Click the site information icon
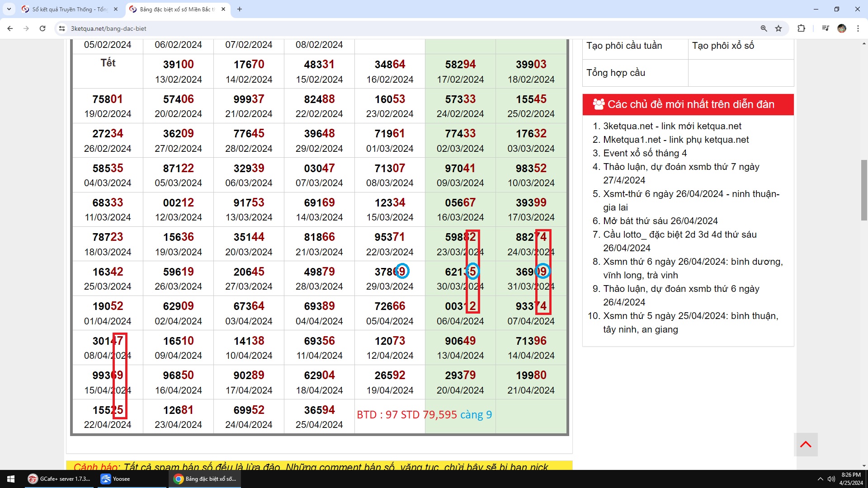The height and width of the screenshot is (488, 868). pos(62,28)
